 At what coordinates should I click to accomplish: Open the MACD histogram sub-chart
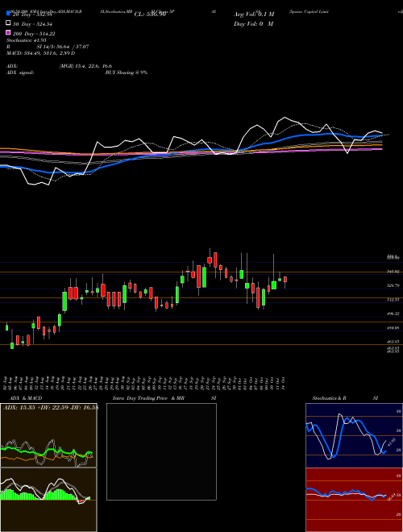(x=48, y=500)
